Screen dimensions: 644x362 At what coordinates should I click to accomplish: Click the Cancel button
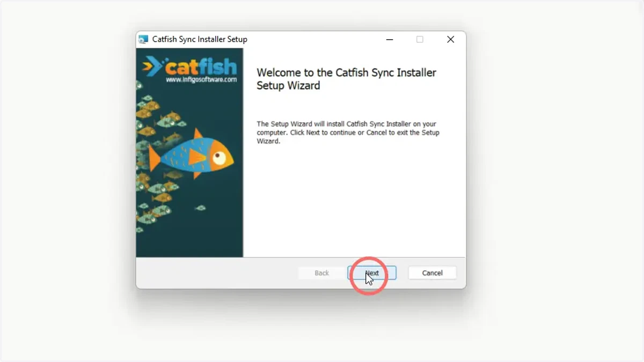pyautogui.click(x=432, y=273)
